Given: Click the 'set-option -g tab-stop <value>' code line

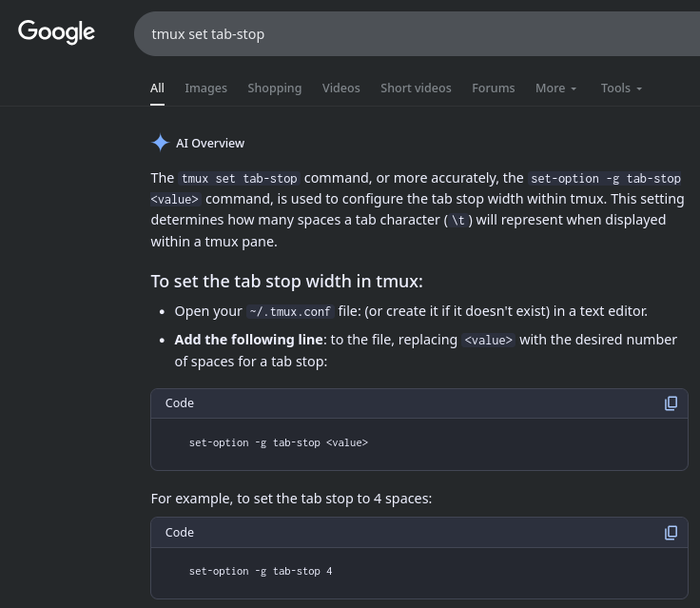Looking at the screenshot, I should (x=278, y=442).
